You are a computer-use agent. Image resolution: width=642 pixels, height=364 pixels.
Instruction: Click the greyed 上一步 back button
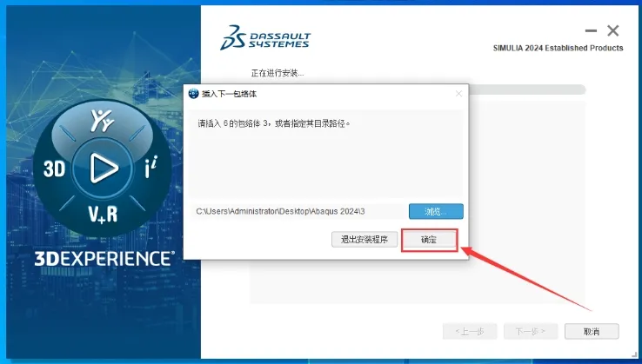coord(470,331)
